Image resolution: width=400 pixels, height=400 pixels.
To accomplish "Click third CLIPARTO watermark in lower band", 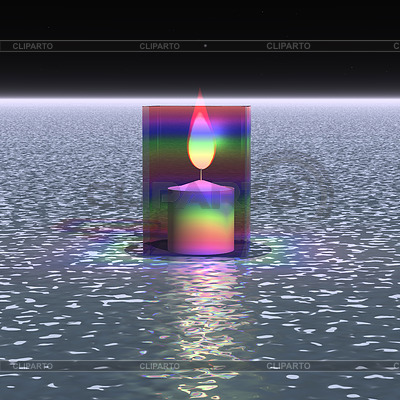I will 288,366.
